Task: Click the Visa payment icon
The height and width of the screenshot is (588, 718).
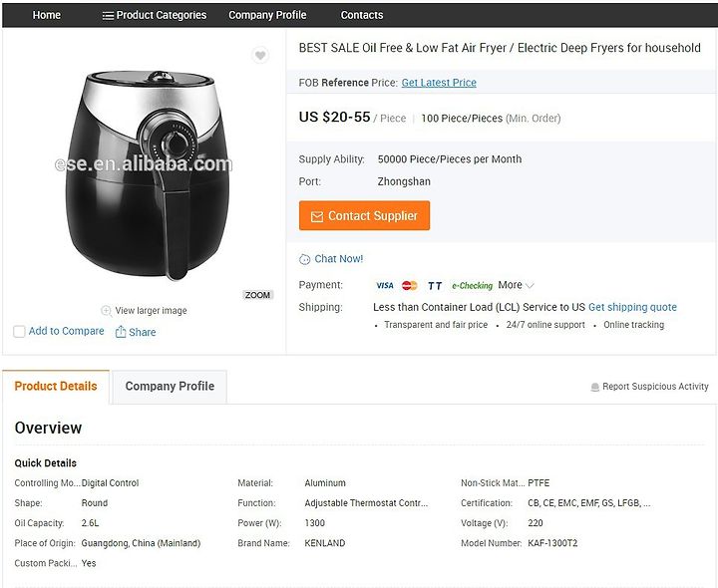Action: pos(385,286)
